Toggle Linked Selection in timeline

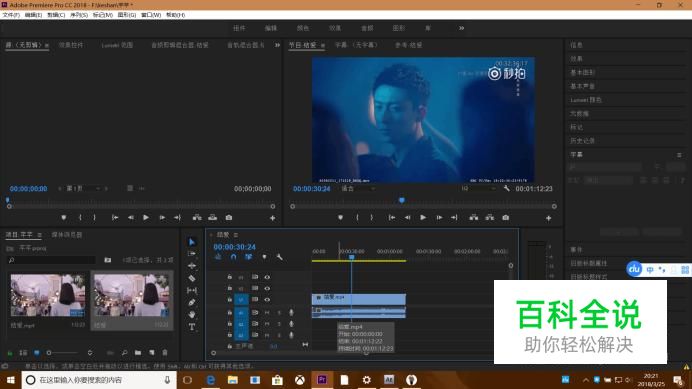click(248, 257)
